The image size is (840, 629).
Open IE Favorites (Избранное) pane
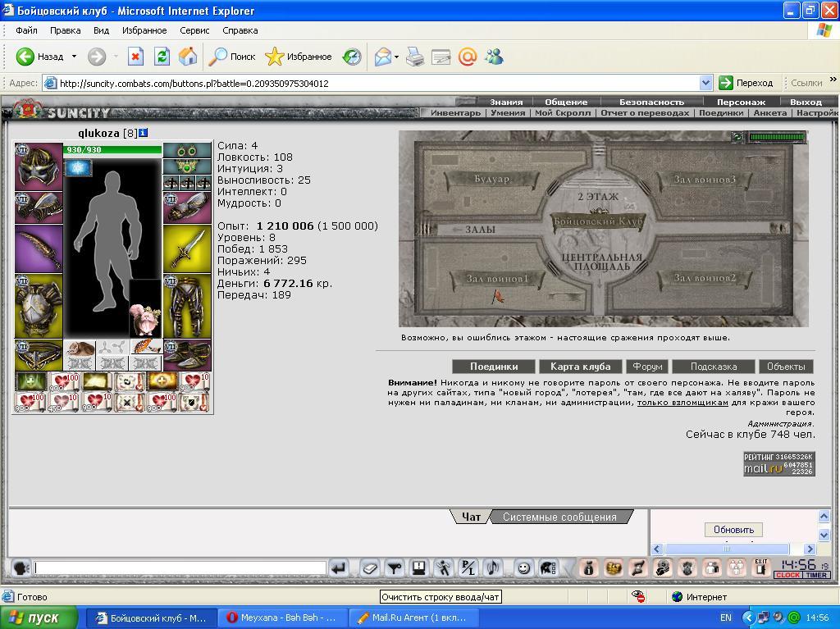(x=299, y=57)
